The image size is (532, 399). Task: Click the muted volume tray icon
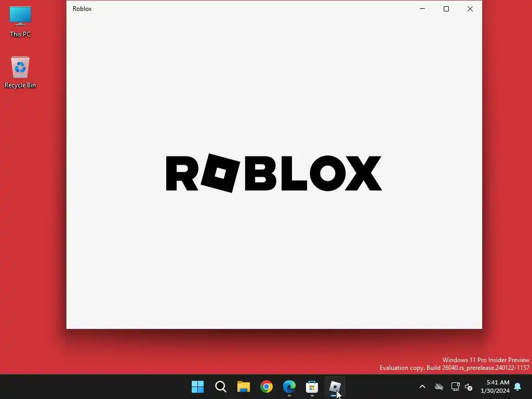(x=469, y=387)
